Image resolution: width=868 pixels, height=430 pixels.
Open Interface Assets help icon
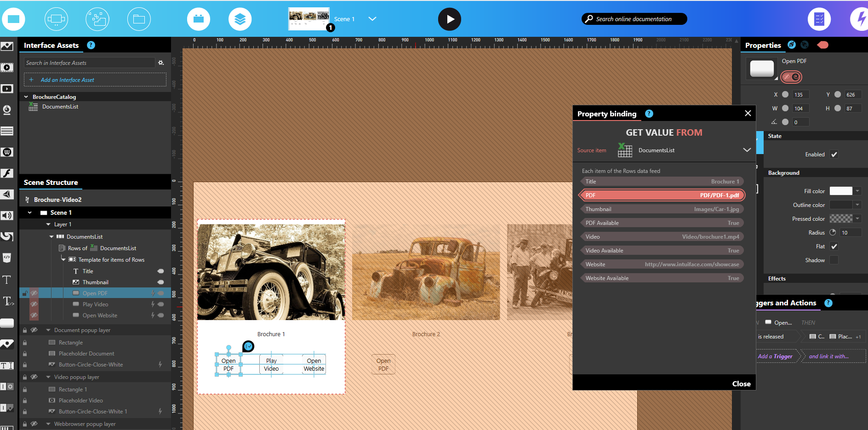click(91, 45)
